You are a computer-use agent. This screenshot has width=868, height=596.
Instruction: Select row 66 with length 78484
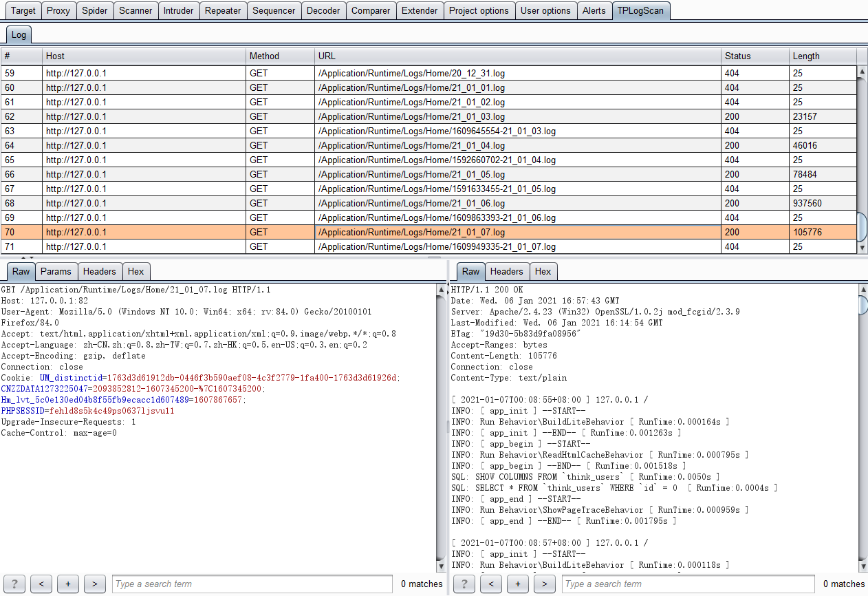coord(428,174)
